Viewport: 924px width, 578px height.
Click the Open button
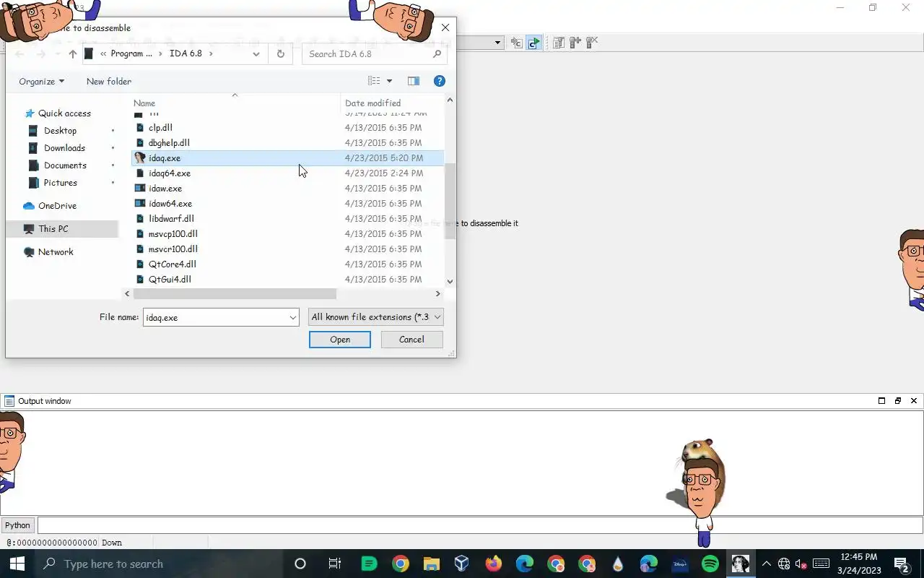(x=340, y=340)
